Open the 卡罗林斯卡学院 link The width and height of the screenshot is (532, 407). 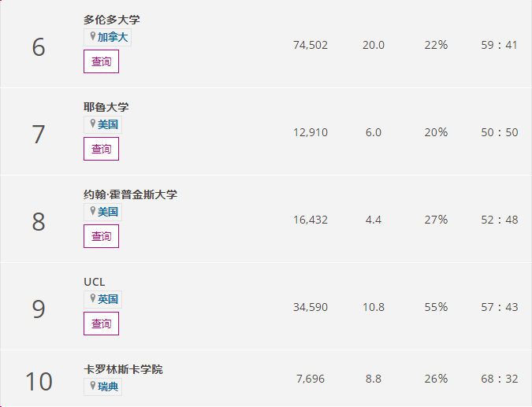point(123,369)
